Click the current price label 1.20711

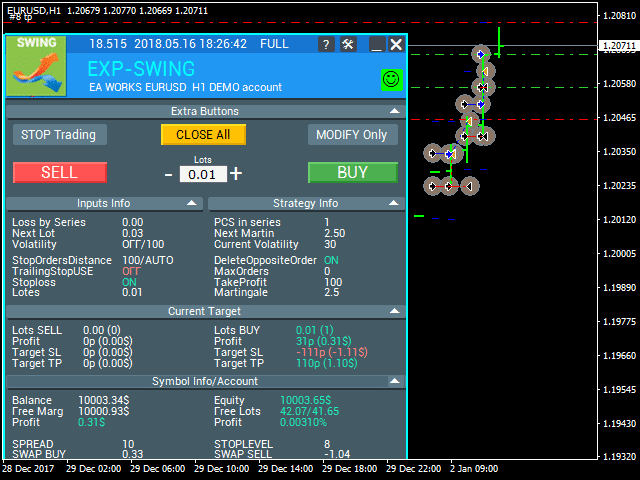[x=619, y=45]
